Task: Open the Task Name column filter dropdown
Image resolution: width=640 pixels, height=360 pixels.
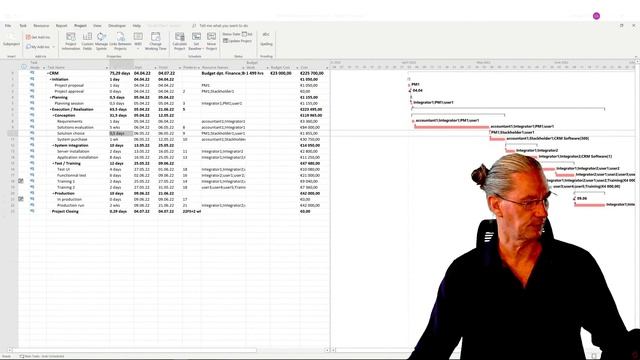Action: pos(107,67)
